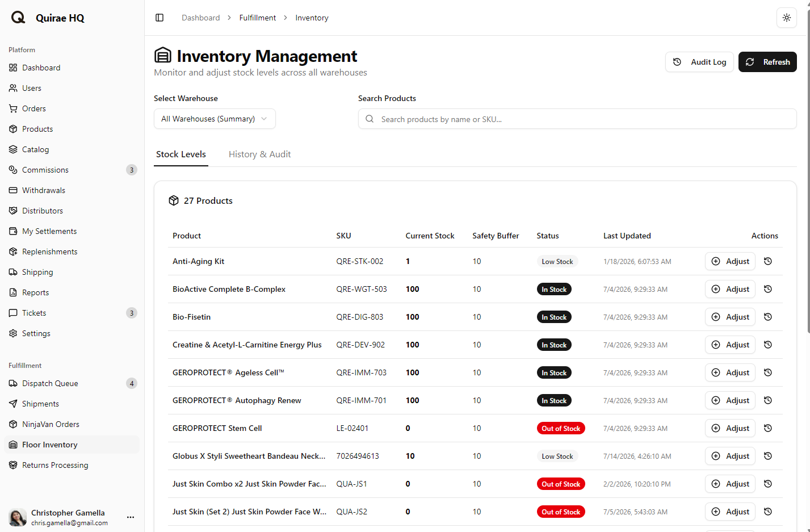This screenshot has width=810, height=532.
Task: Click the Inventory breadcrumb
Action: [x=312, y=18]
